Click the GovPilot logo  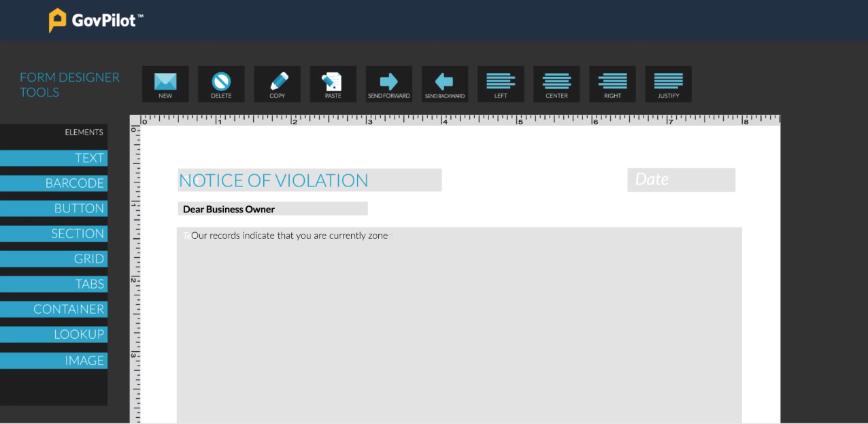96,20
